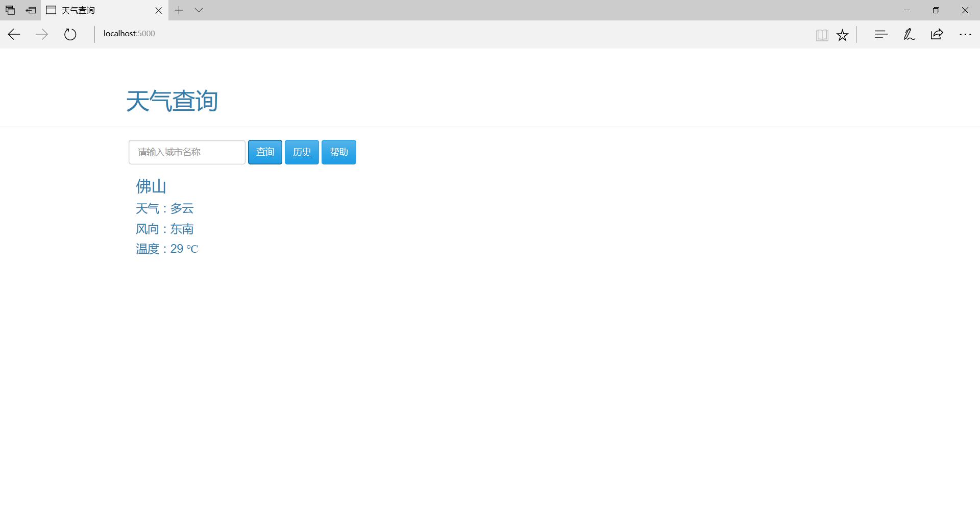Open the Hub favorites list icon
Image resolution: width=980 pixels, height=526 pixels.
pos(881,34)
